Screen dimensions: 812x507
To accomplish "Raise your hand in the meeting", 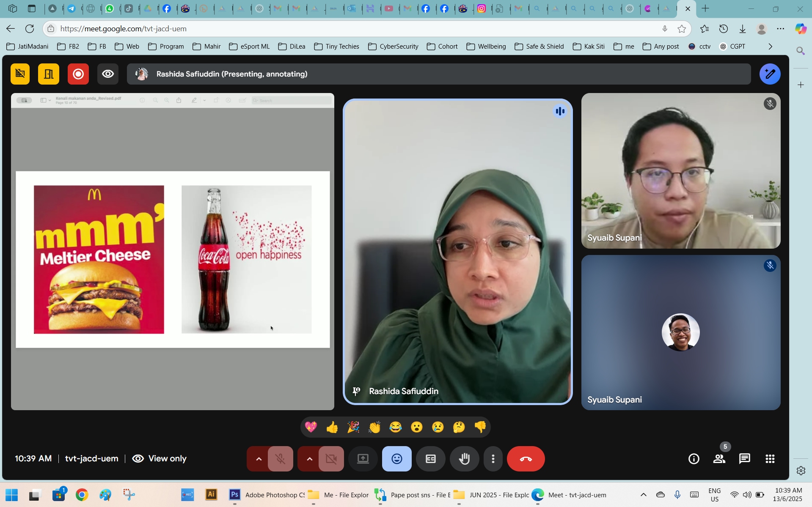I will pyautogui.click(x=464, y=459).
